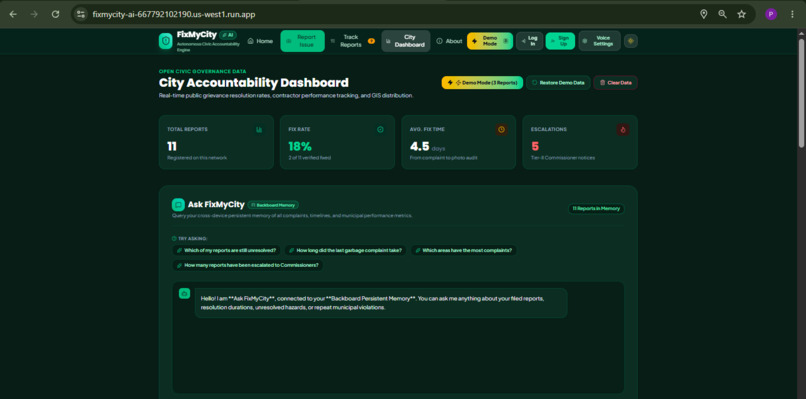Image resolution: width=806 pixels, height=399 pixels.
Task: Click the Log In button
Action: [x=529, y=41]
